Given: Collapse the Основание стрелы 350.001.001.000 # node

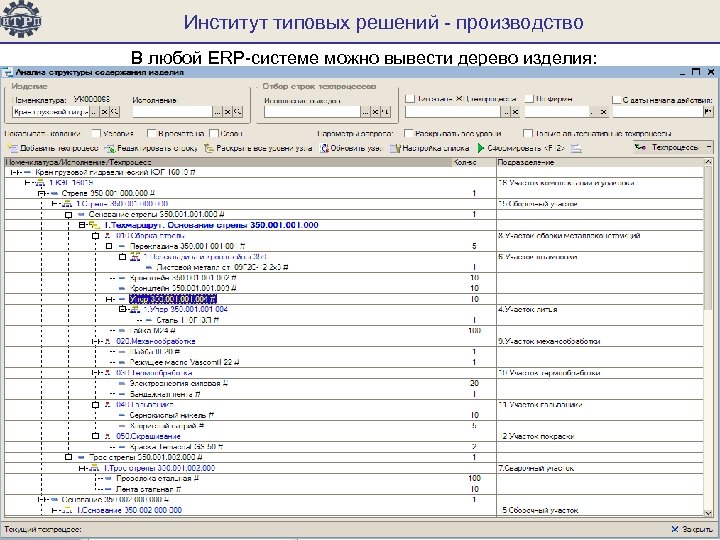Looking at the screenshot, I should coord(68,214).
